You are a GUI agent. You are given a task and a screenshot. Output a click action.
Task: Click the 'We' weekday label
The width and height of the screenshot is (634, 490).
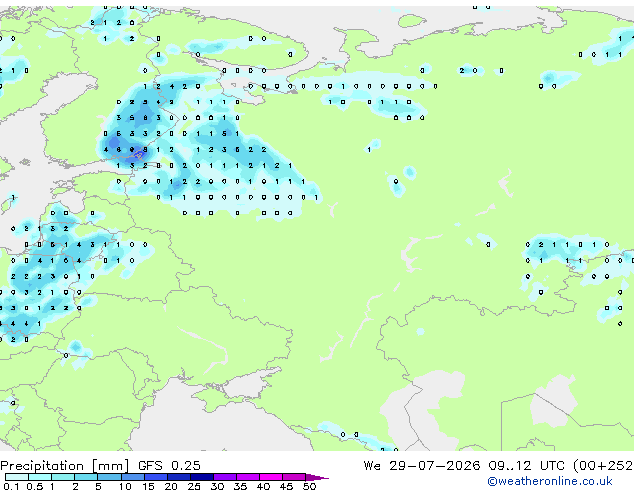[x=372, y=466]
